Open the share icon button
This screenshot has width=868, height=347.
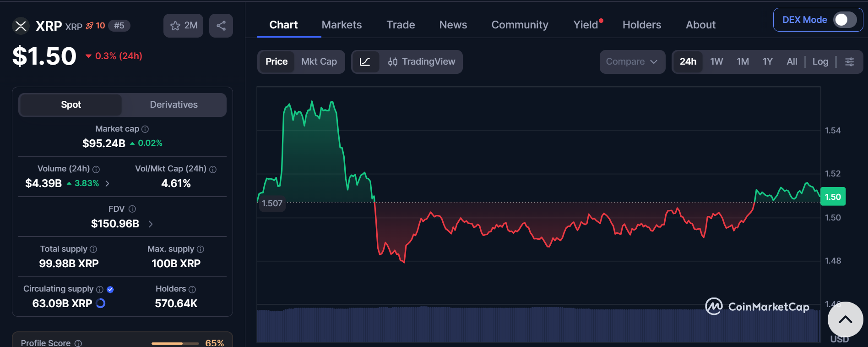pyautogui.click(x=221, y=26)
